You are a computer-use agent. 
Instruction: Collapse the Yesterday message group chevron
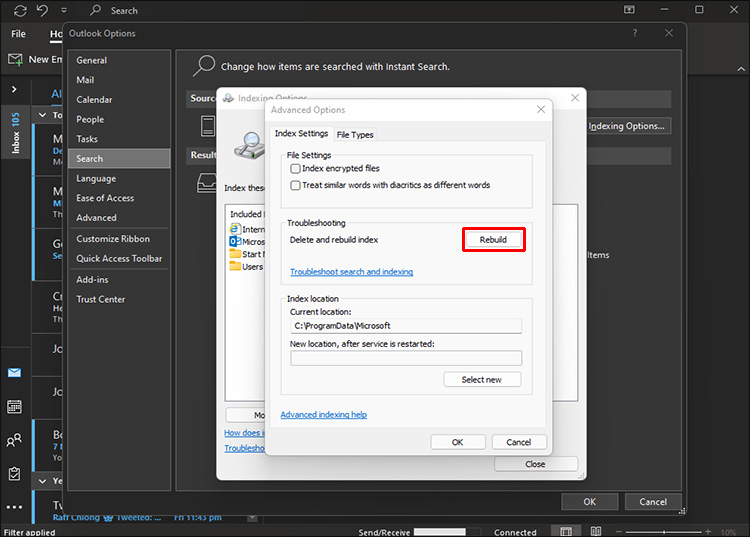pyautogui.click(x=42, y=481)
